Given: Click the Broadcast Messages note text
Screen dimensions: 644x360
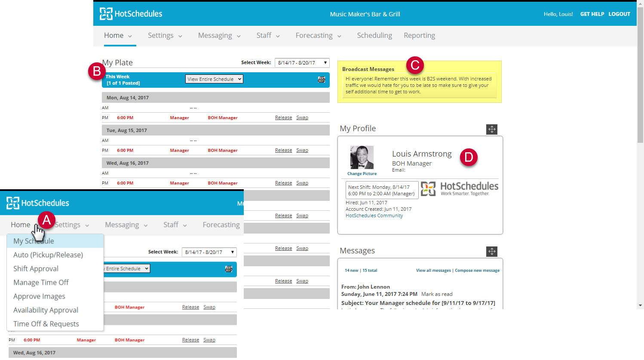Looking at the screenshot, I should pos(419,85).
